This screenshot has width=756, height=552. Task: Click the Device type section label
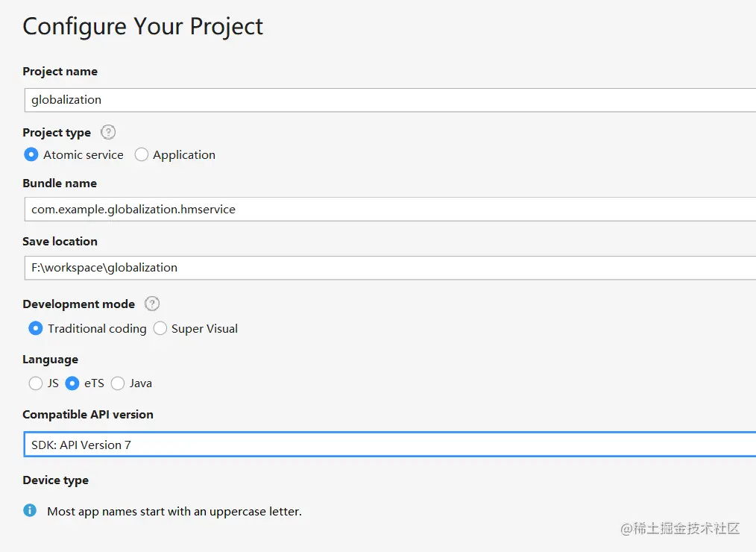tap(55, 480)
